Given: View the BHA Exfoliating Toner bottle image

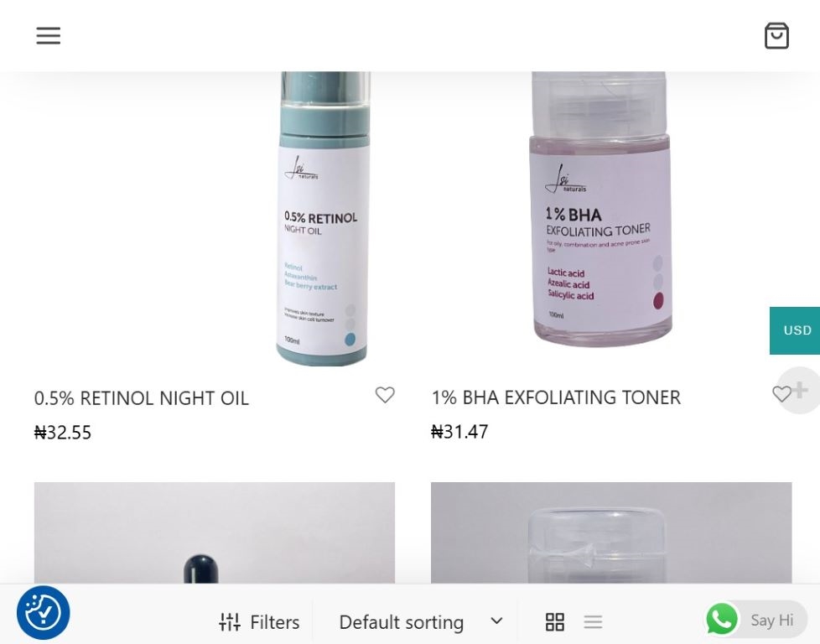Looking at the screenshot, I should [599, 210].
